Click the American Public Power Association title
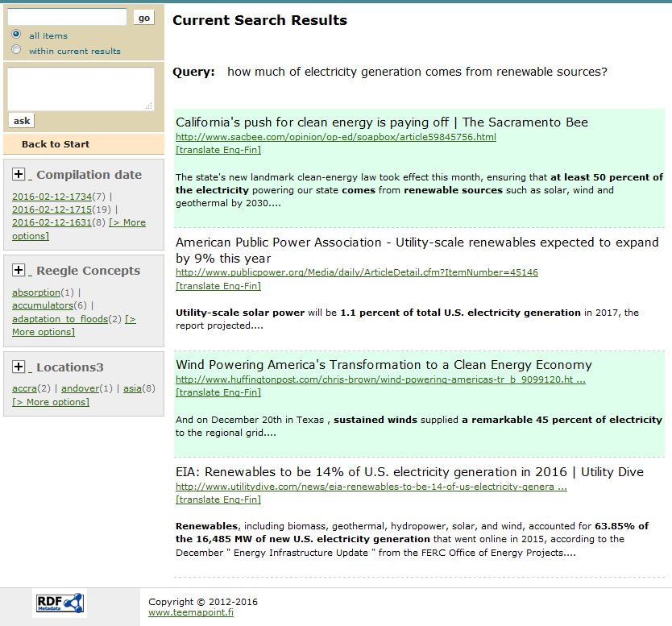Viewport: 672px width, 626px height. point(417,251)
